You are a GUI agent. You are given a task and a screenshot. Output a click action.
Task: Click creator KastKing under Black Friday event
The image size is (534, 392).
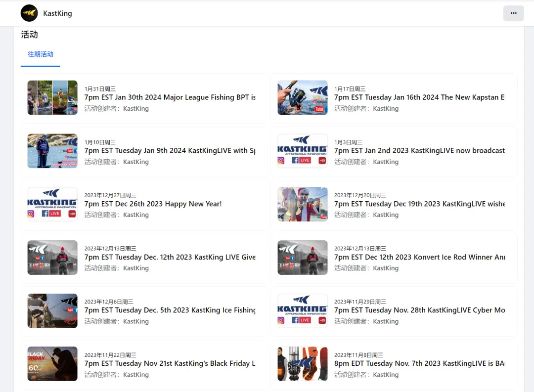point(136,375)
